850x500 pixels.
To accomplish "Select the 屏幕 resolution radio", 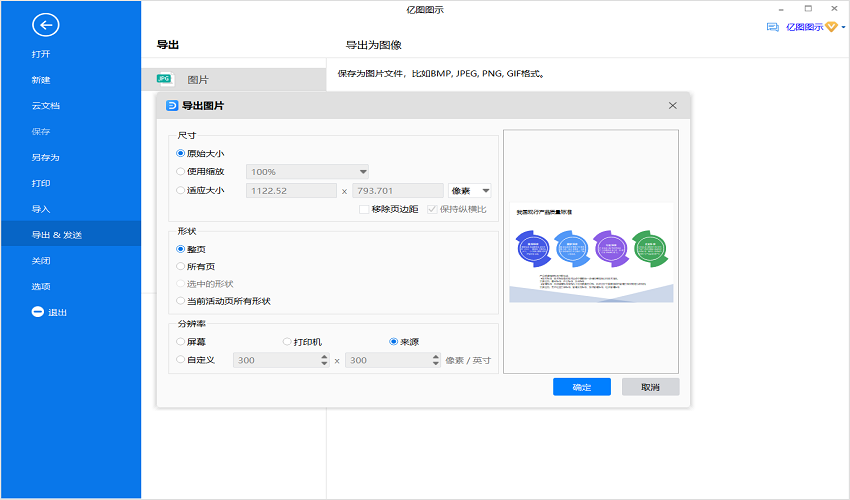I will (x=181, y=342).
